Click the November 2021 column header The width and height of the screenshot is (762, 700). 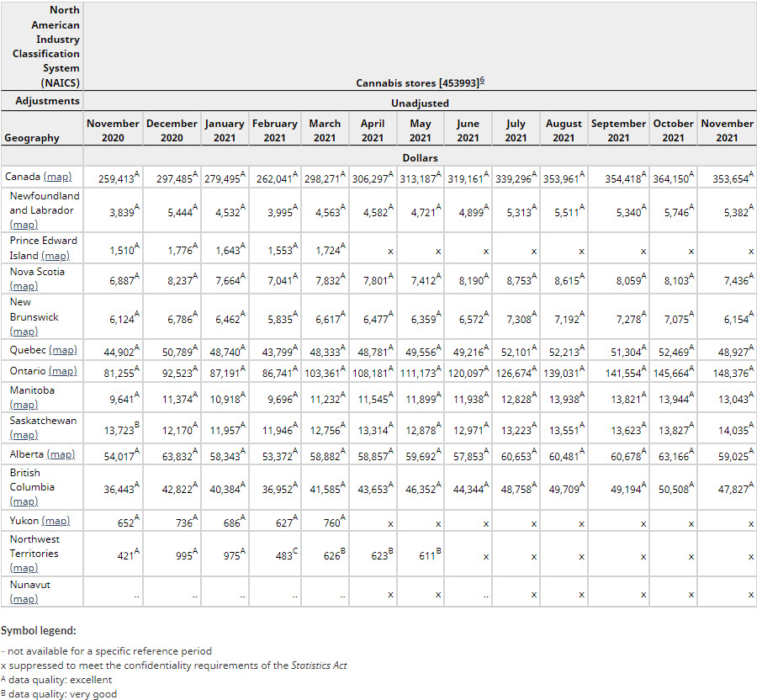(727, 130)
